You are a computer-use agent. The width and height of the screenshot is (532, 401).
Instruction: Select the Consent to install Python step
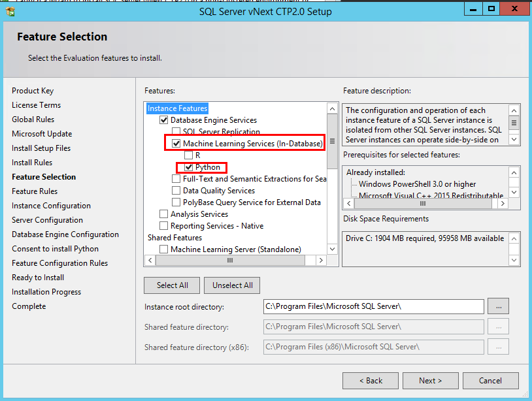click(55, 249)
